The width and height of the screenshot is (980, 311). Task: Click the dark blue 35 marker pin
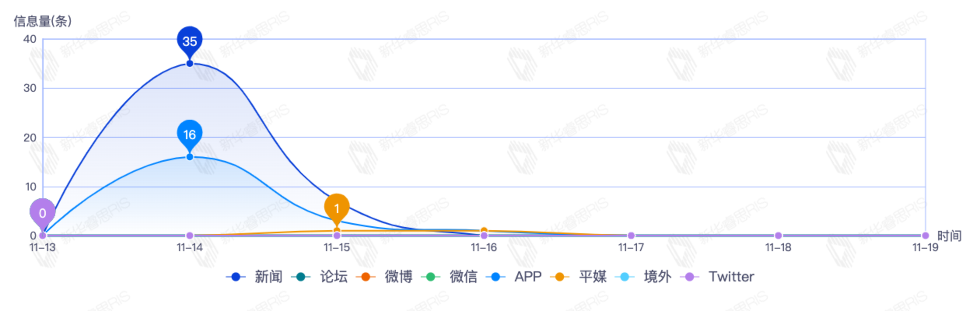(189, 41)
